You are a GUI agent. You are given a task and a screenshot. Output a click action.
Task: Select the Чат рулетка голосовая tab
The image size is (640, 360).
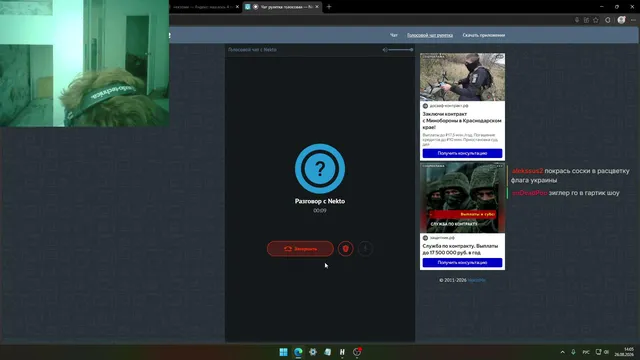[x=282, y=7]
